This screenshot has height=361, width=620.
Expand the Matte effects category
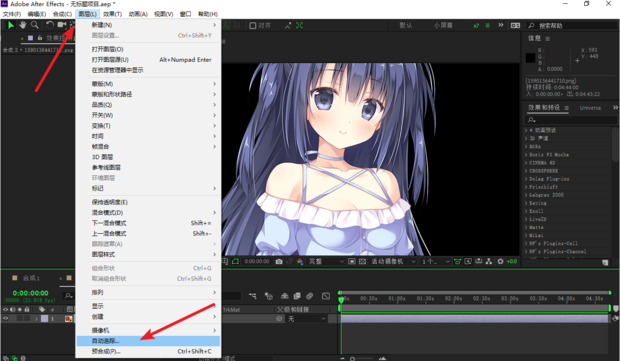coord(526,227)
